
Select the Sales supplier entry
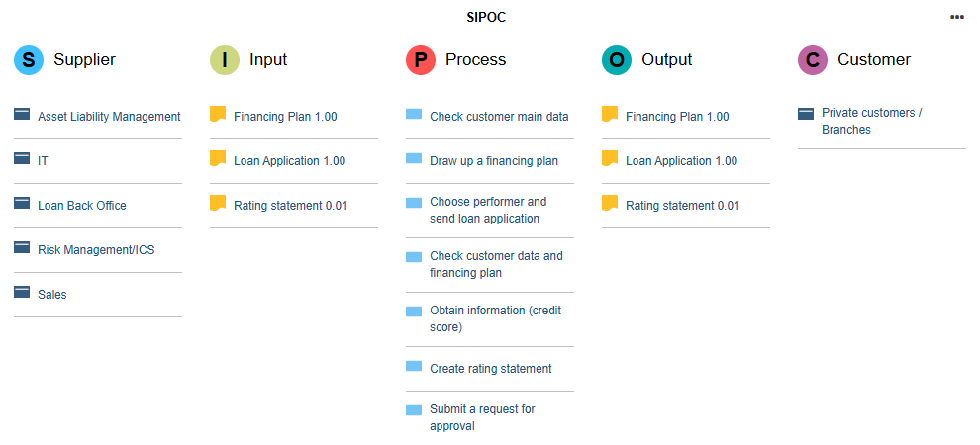tap(52, 295)
